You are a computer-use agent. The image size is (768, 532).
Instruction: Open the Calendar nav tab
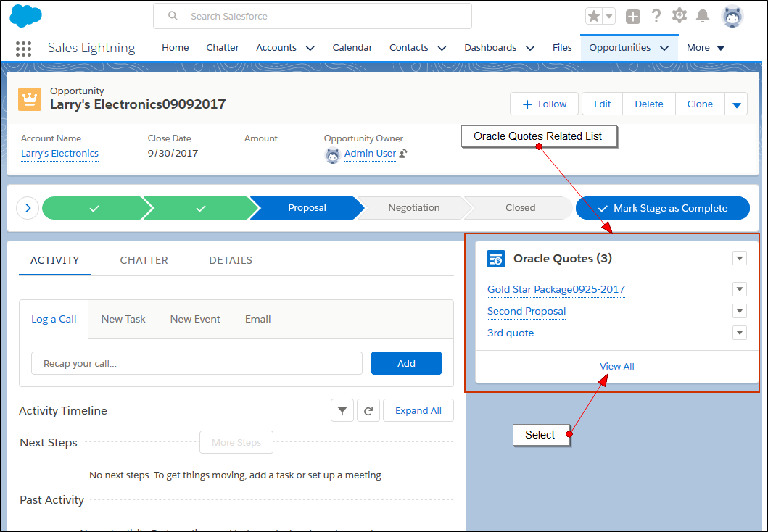pyautogui.click(x=352, y=47)
